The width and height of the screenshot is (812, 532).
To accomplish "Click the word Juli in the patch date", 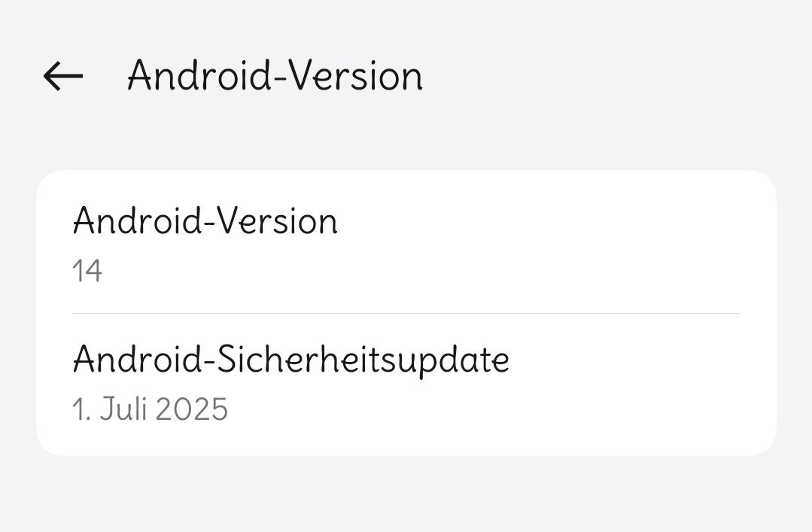I will click(x=120, y=410).
